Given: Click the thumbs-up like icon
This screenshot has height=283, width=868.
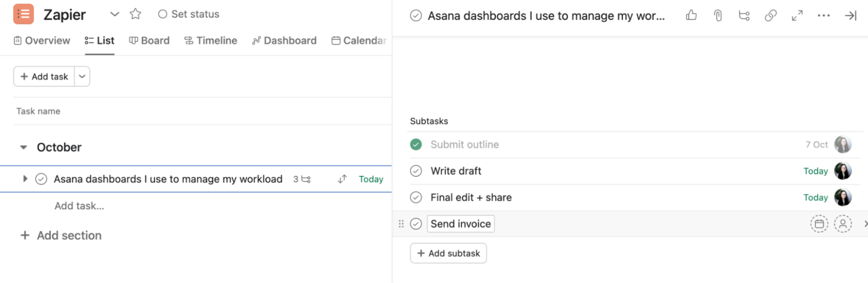Looking at the screenshot, I should (691, 15).
